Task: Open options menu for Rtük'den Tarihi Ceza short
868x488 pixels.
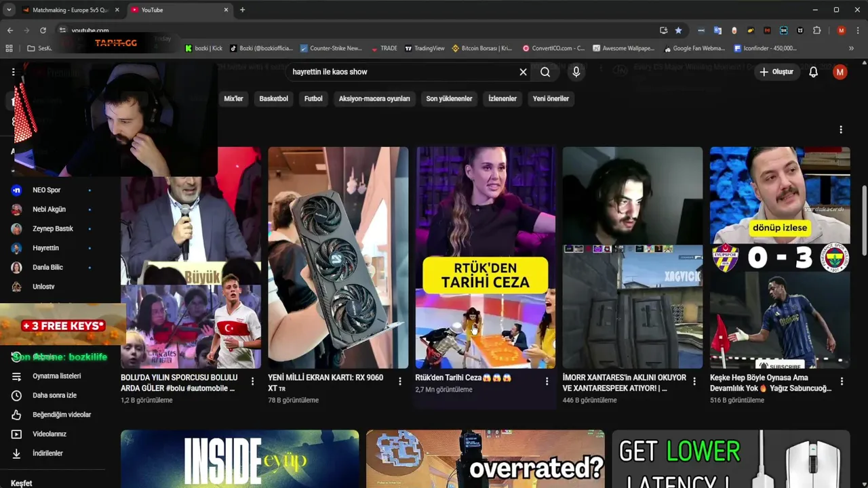Action: pos(547,382)
